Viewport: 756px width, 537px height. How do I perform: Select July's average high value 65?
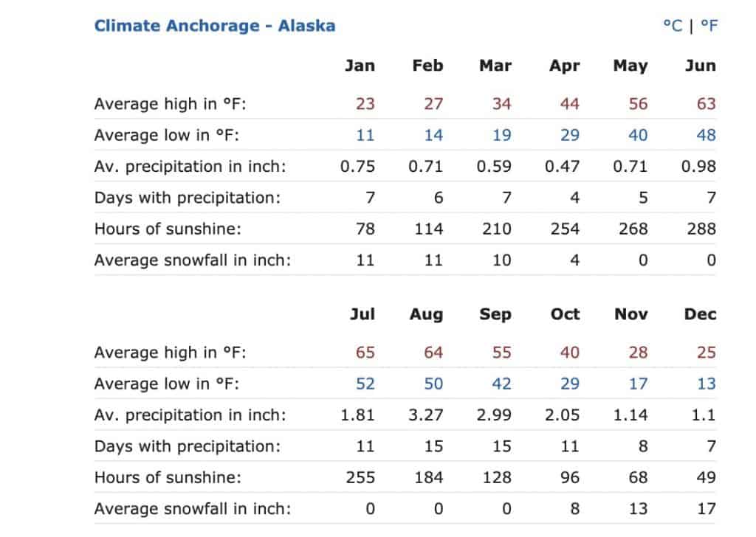(365, 353)
